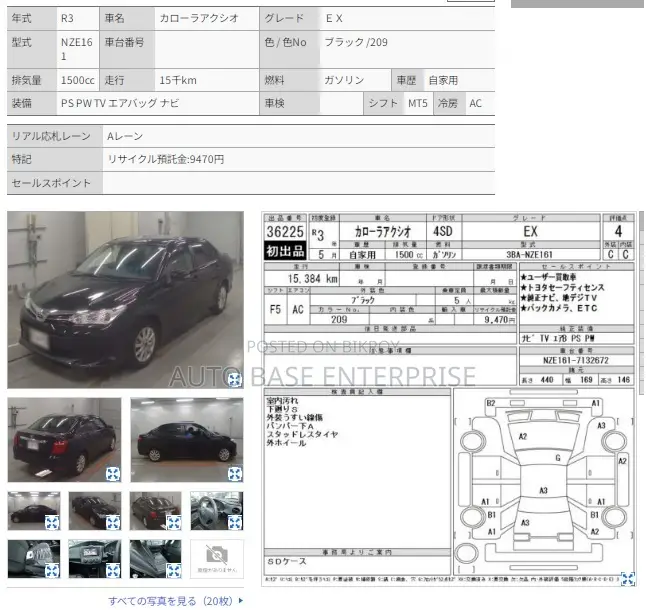Select the color value ブラック /209
The height and width of the screenshot is (610, 647).
point(356,43)
